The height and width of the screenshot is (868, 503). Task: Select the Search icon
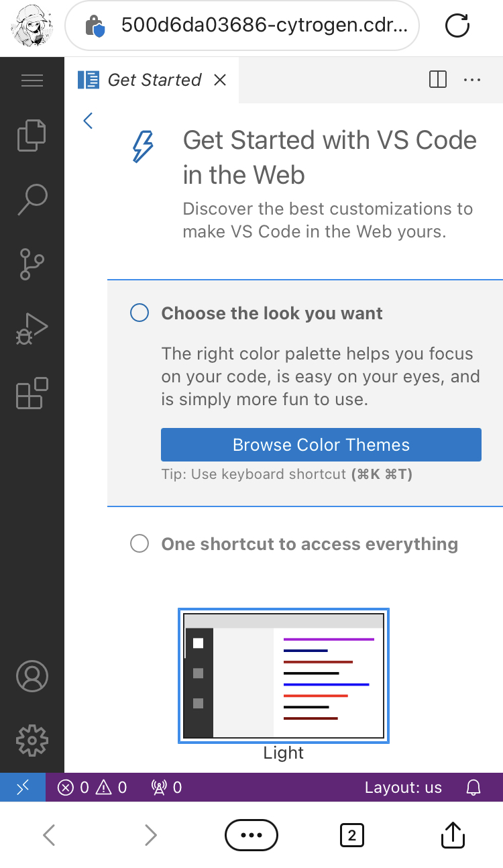(x=32, y=199)
